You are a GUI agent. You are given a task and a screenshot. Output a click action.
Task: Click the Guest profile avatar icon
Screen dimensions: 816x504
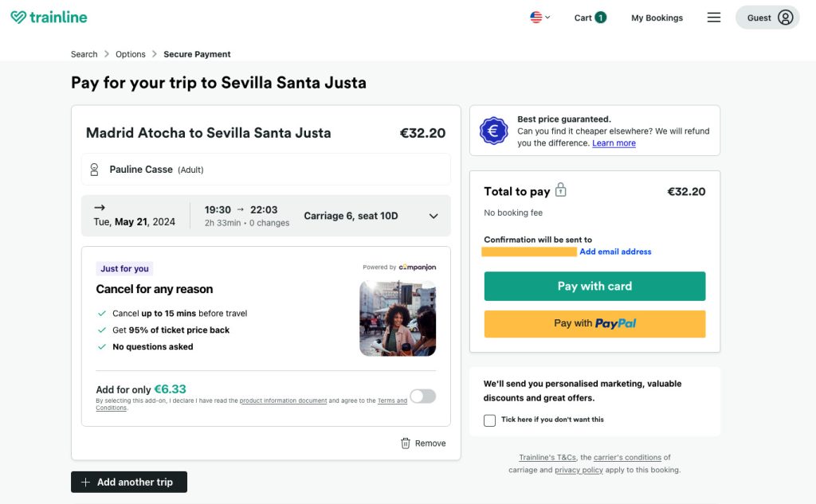pyautogui.click(x=785, y=18)
